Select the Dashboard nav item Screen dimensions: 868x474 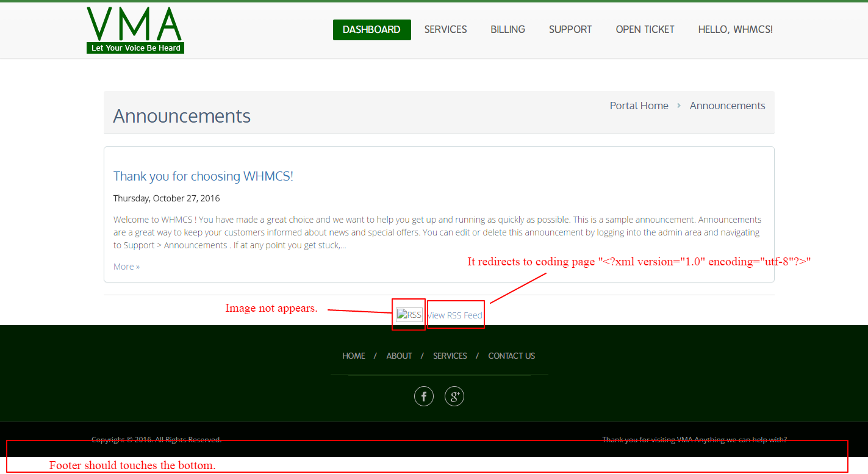point(371,29)
